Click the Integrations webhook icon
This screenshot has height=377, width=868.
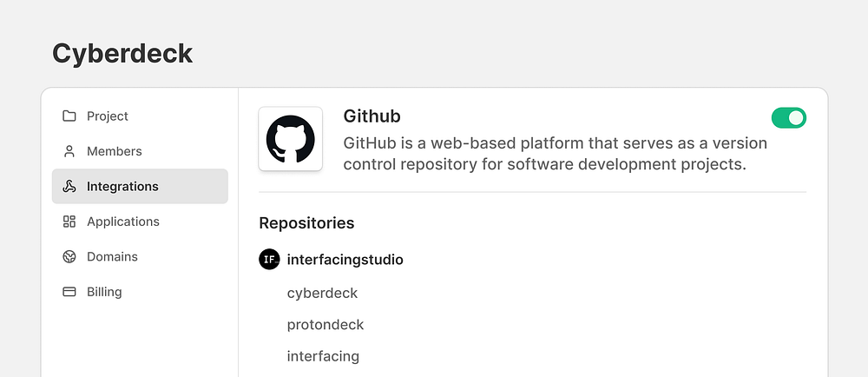pos(69,187)
